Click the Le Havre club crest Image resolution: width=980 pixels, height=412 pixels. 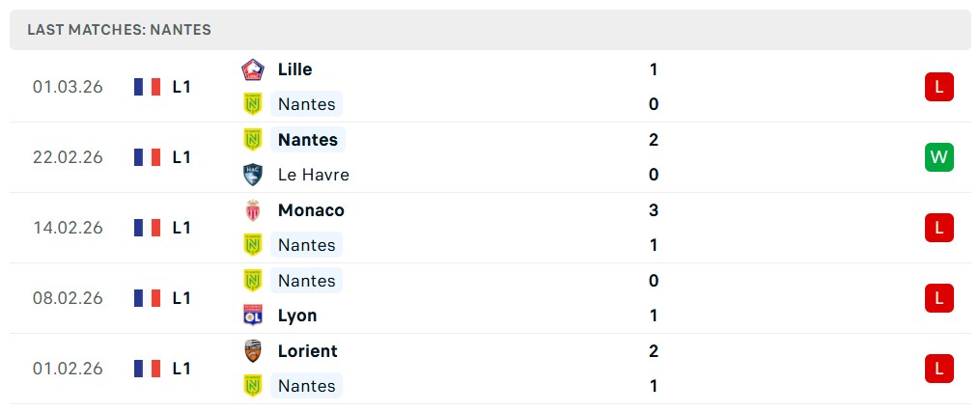[253, 175]
